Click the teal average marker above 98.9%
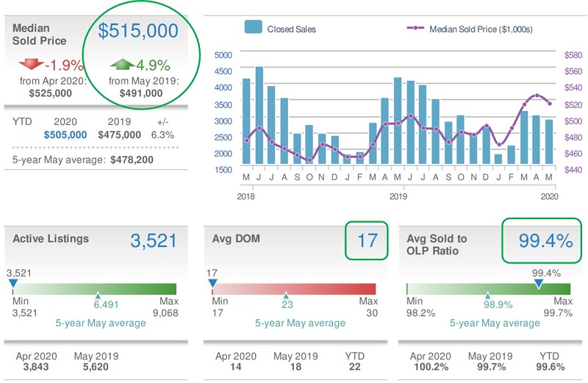588x383 pixels. 487,294
